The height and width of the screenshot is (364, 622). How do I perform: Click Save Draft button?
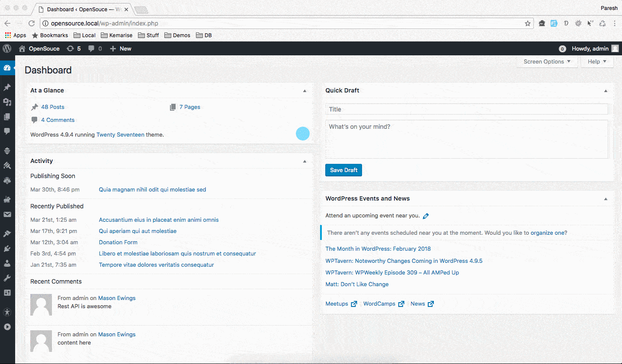[343, 170]
